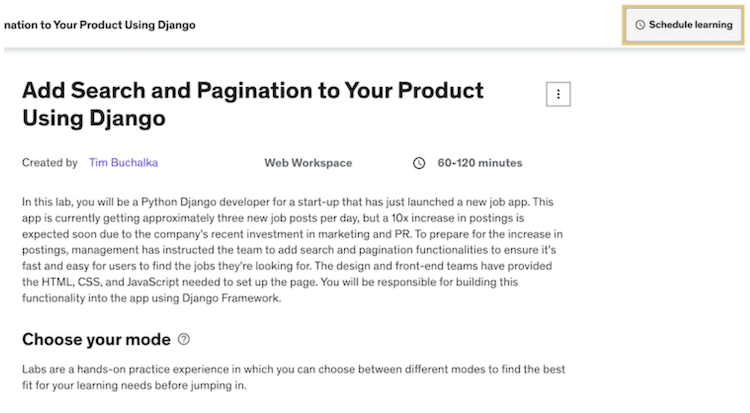The image size is (750, 413).
Task: Click the Created by label
Action: [x=50, y=163]
